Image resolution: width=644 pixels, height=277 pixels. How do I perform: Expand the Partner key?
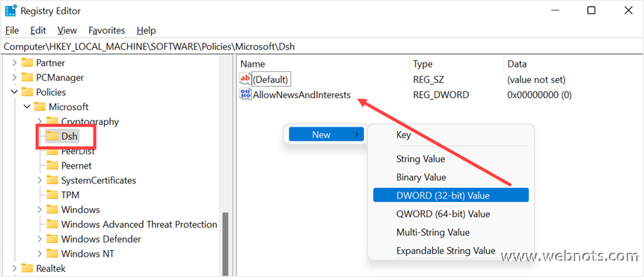pyautogui.click(x=14, y=63)
